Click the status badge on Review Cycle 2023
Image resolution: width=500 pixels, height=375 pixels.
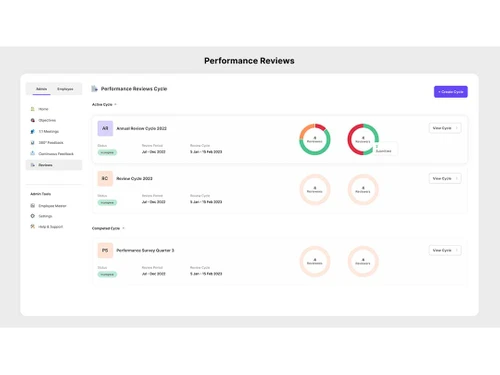coord(107,202)
